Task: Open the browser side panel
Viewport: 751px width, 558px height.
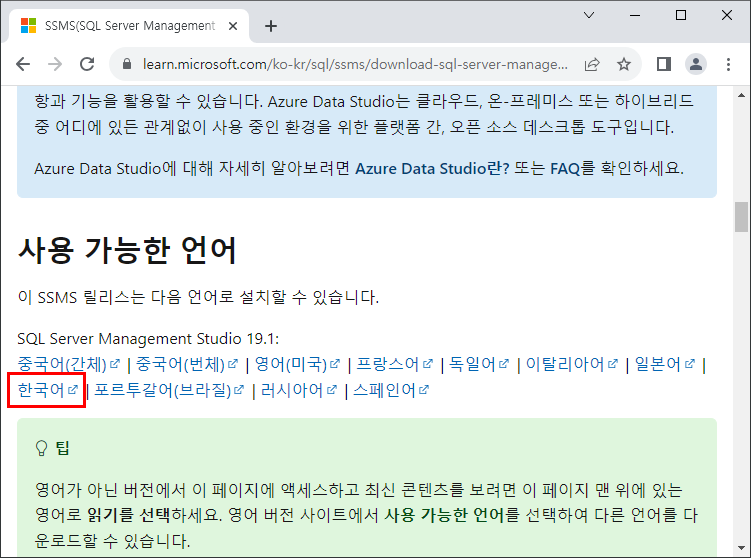Action: (x=664, y=64)
